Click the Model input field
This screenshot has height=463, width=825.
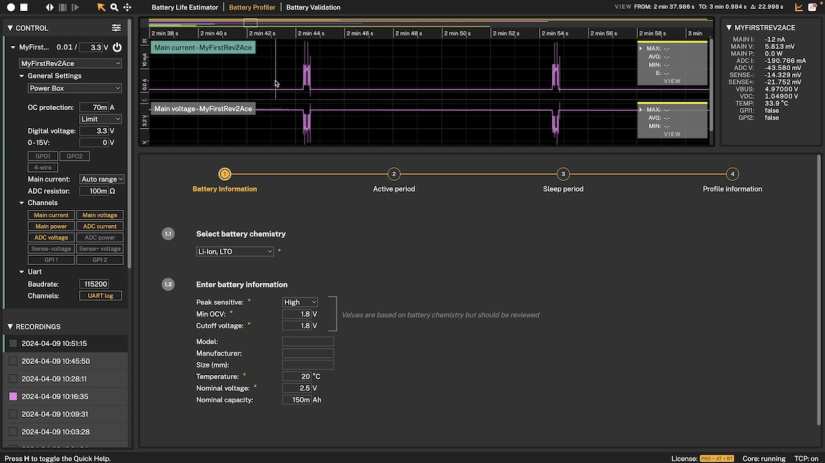coord(308,341)
